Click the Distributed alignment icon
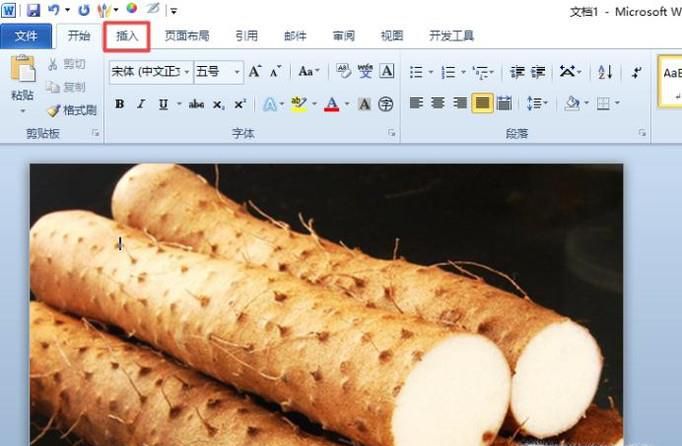The width and height of the screenshot is (682, 446). pyautogui.click(x=504, y=103)
